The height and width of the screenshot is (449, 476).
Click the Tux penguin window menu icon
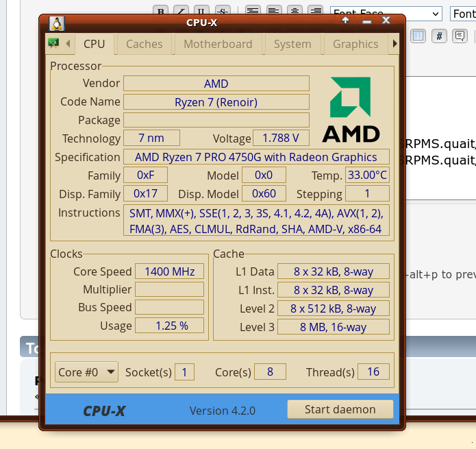coord(58,23)
